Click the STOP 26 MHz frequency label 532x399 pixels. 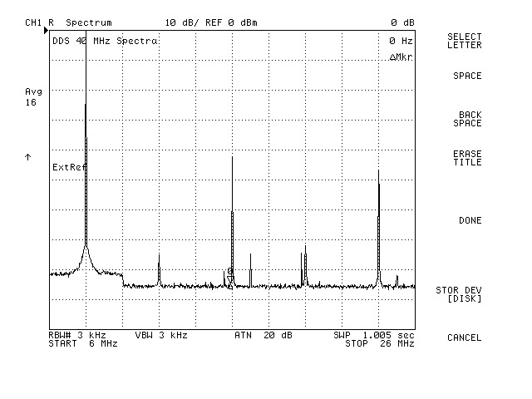pos(379,343)
